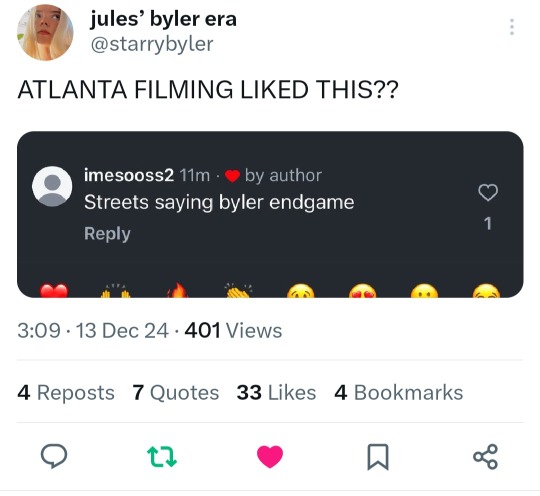Open the reply speech bubble icon
This screenshot has width=540, height=496.
(54, 456)
